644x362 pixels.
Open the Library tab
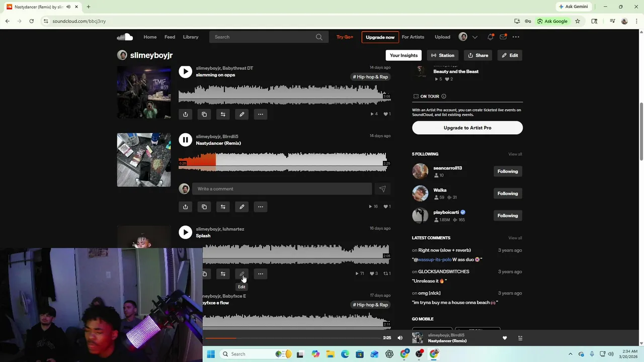[191, 37]
